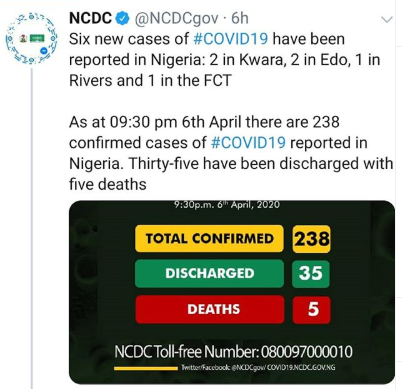Open first #COVID19 hashtag link
402x389 pixels.
(x=231, y=39)
